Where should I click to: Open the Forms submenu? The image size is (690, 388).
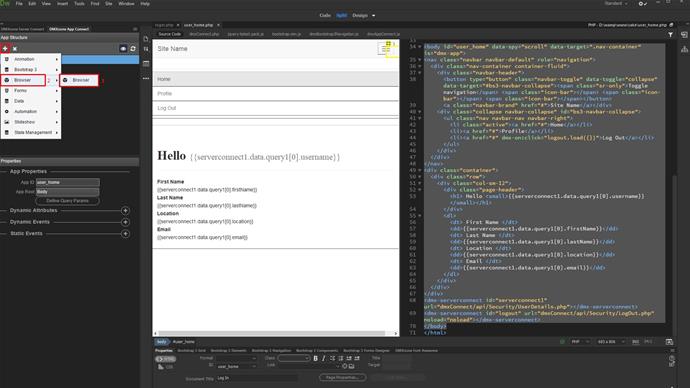(x=31, y=91)
